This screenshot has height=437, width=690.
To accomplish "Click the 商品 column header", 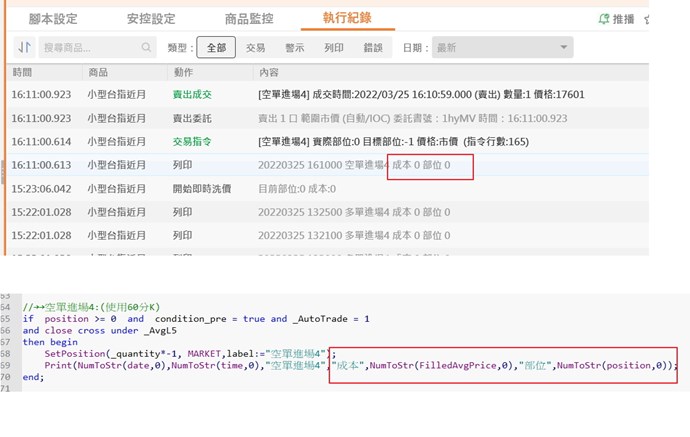I will point(98,73).
